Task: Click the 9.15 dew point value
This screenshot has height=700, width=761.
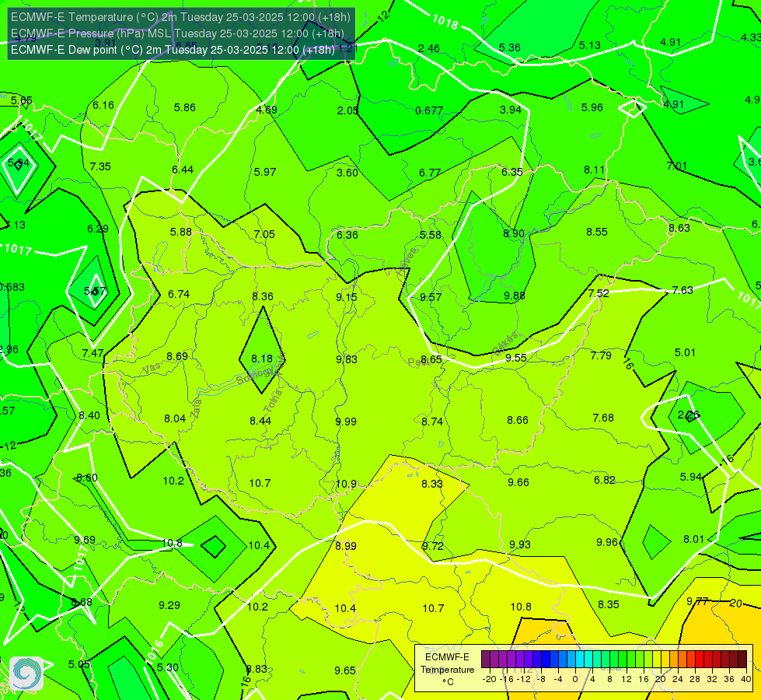Action: point(347,297)
